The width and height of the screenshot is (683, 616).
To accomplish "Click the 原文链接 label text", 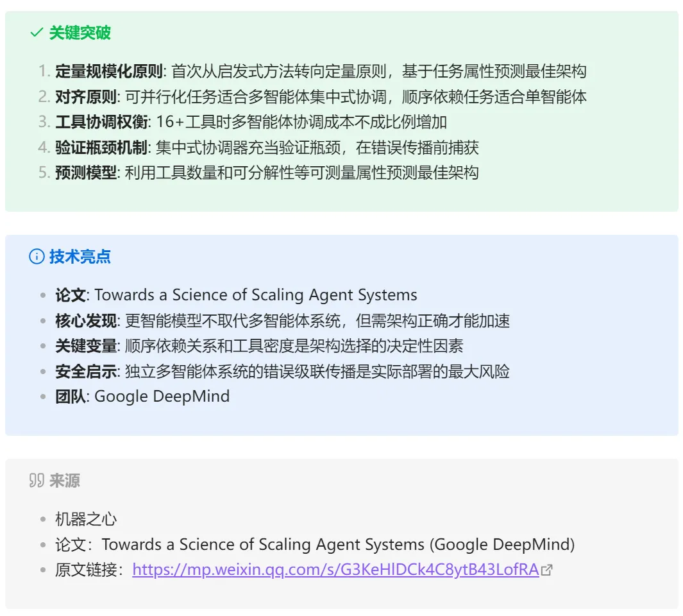I will (x=86, y=570).
